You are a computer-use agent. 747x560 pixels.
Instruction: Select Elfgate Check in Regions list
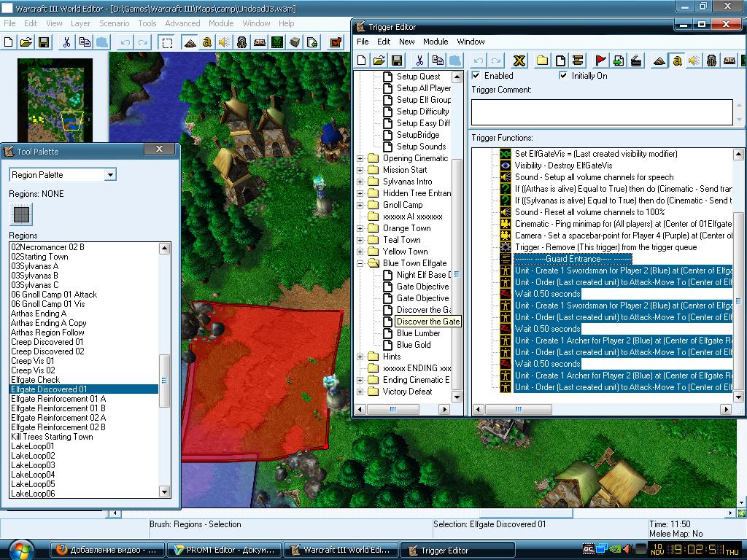pyautogui.click(x=36, y=380)
